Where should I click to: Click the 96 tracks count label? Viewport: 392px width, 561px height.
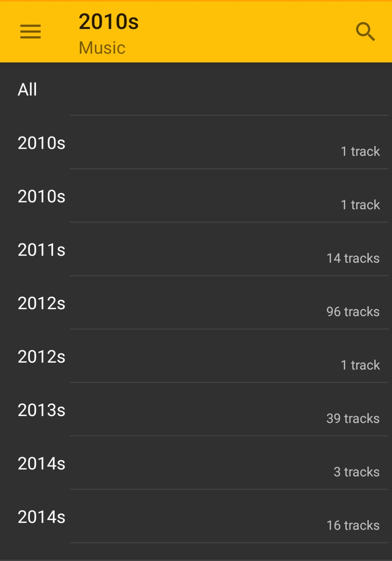point(353,312)
